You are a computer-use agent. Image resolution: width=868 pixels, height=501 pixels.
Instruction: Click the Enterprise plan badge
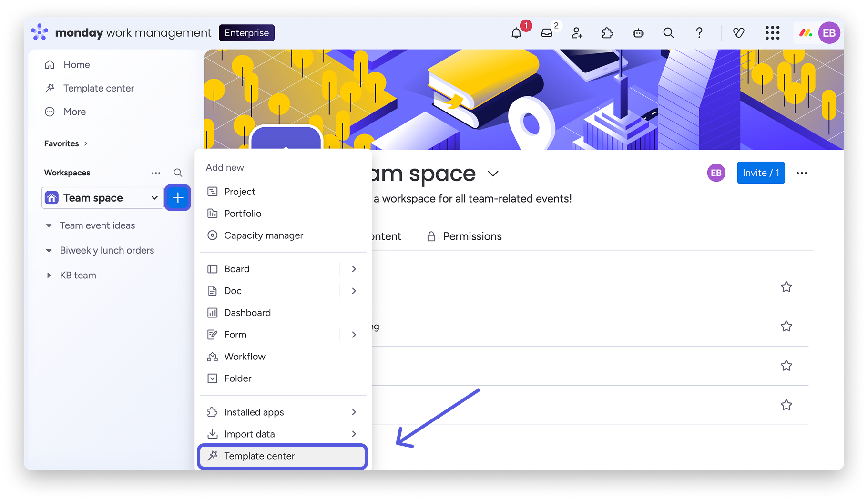pyautogui.click(x=247, y=33)
